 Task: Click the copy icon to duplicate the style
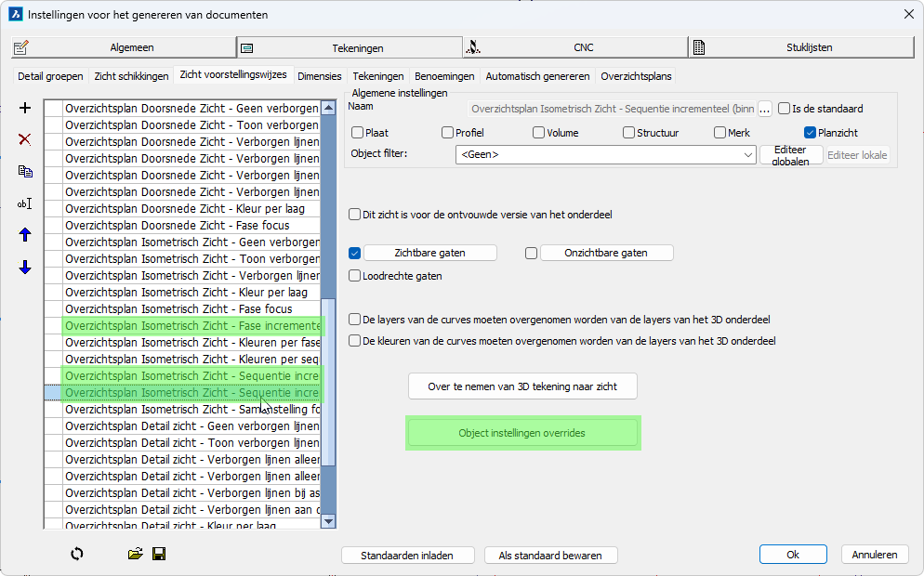click(x=25, y=172)
